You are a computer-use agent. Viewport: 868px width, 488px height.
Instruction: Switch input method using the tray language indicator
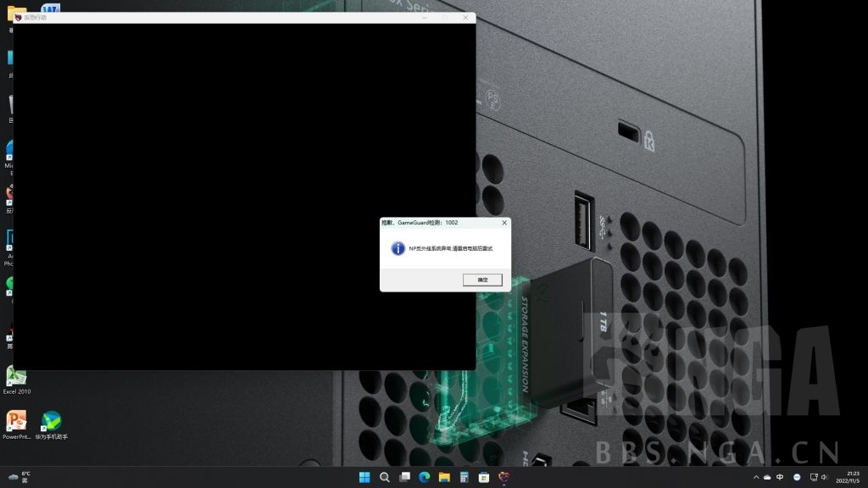[780, 478]
